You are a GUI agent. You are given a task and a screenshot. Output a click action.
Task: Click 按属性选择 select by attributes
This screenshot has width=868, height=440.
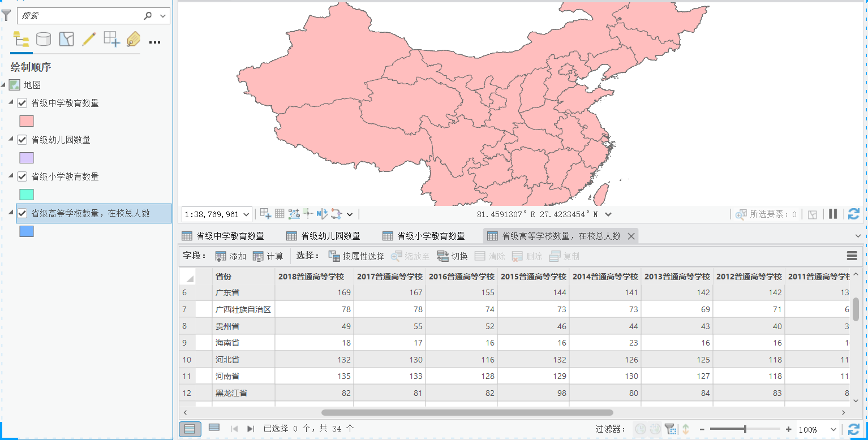356,256
